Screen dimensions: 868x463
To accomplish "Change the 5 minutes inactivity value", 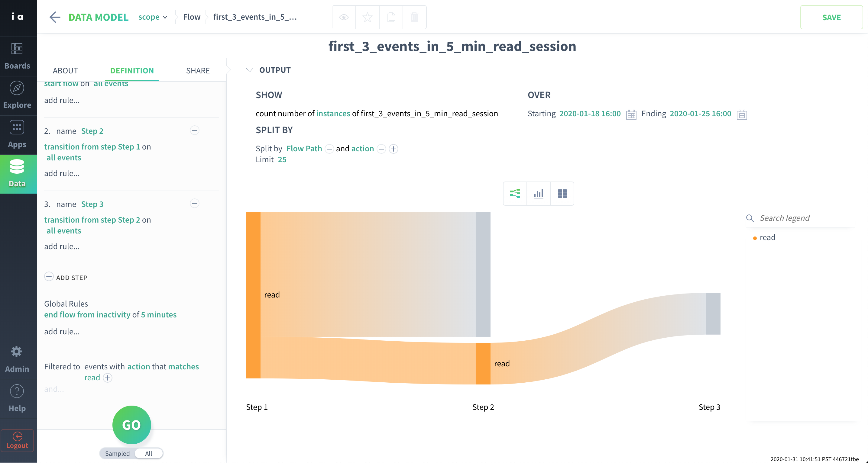I will tap(158, 314).
